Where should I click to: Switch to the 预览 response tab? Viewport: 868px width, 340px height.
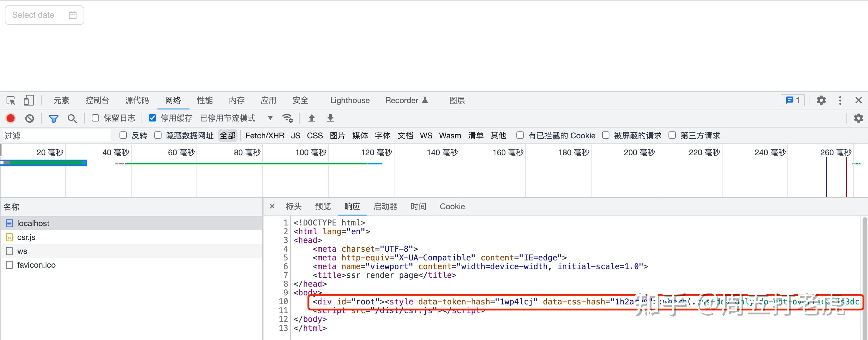click(x=322, y=206)
